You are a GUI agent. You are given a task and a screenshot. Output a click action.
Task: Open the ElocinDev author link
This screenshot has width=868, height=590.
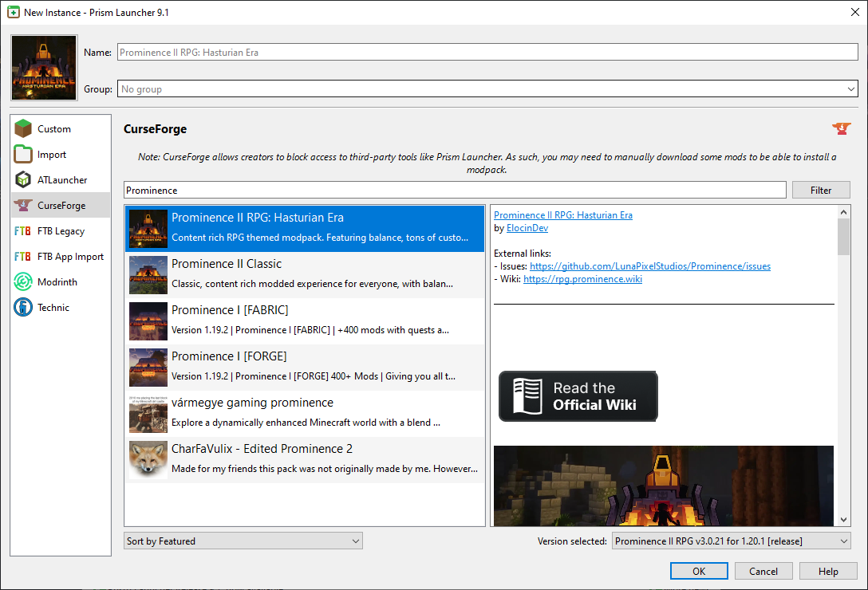click(527, 228)
